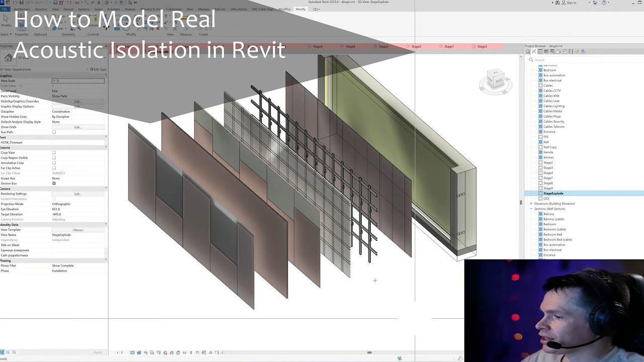The height and width of the screenshot is (362, 644).
Task: Click the Detail Level icon in view control bar
Action: (132, 352)
